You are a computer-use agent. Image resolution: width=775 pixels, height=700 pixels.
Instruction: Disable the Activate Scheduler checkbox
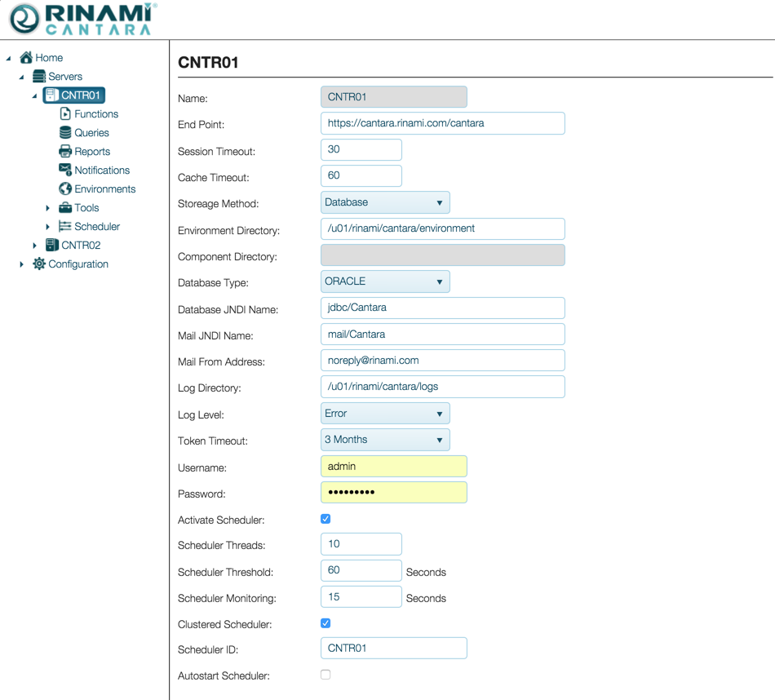coord(325,519)
